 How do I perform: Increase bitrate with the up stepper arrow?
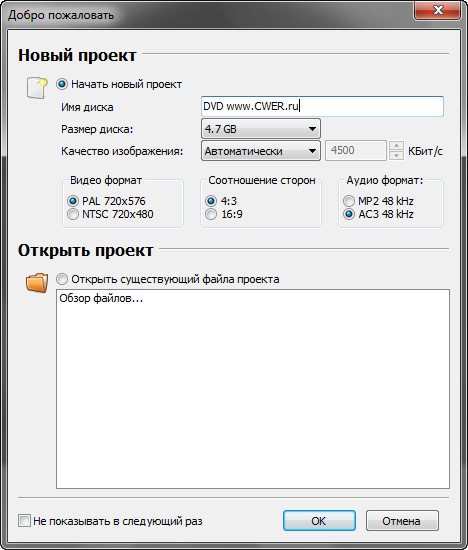click(x=396, y=146)
